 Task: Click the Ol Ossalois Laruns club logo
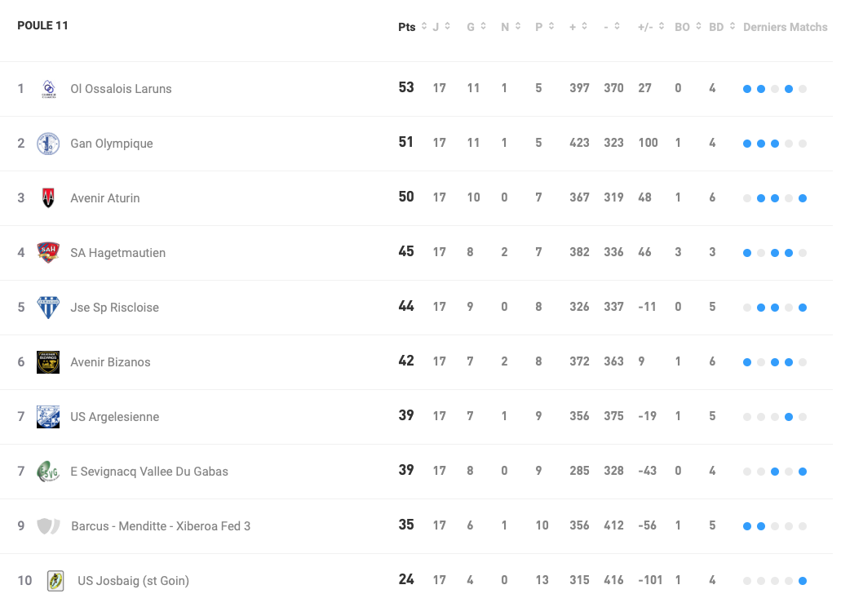[x=49, y=89]
